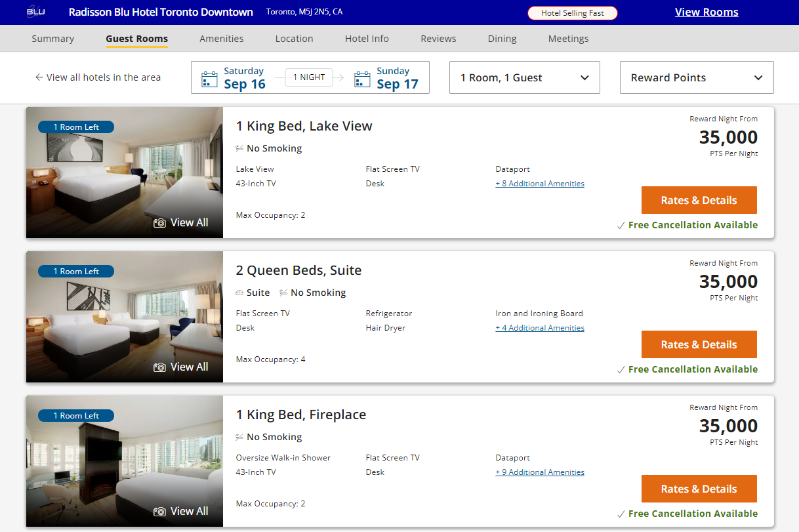
Task: Expand + 8 Additional Amenities for Lake View room
Action: point(540,183)
